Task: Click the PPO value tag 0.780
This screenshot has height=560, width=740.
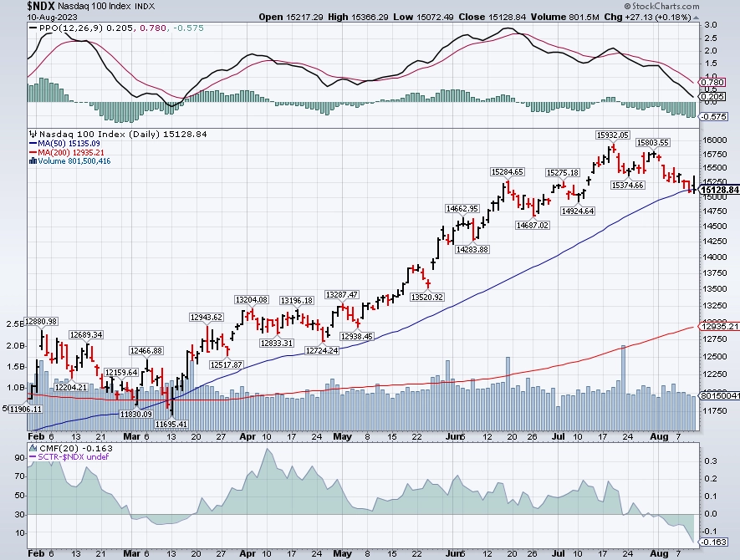Action: (712, 83)
